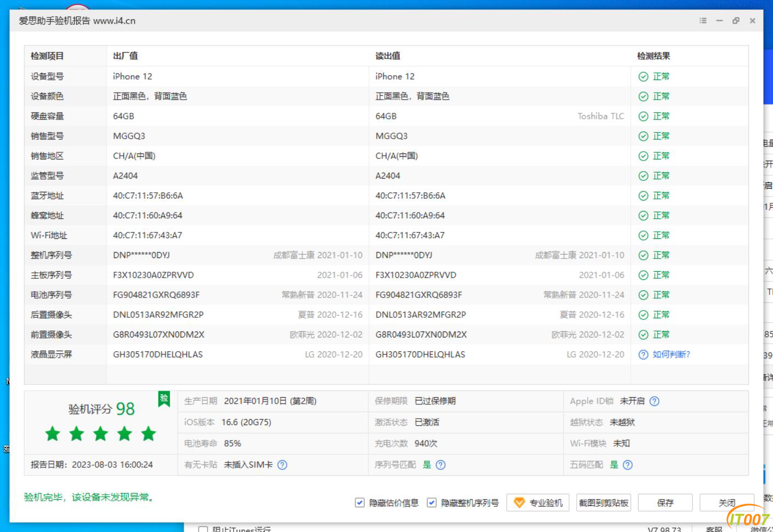Toggle the 隐藏估价信息 checkbox

[x=360, y=502]
